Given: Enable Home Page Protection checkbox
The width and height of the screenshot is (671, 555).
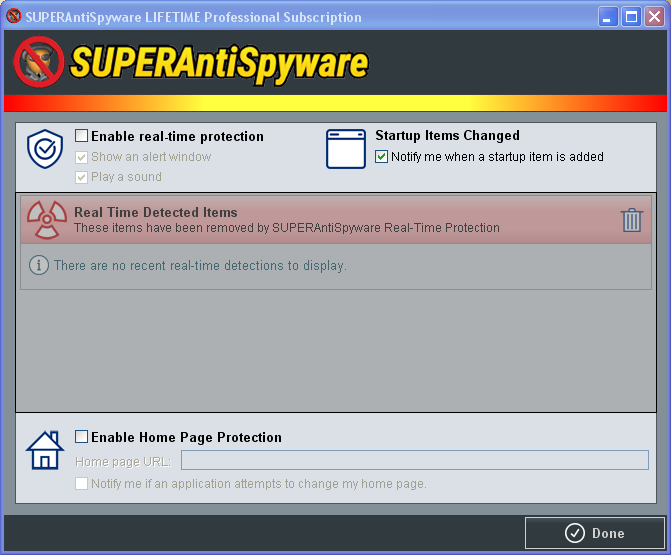Looking at the screenshot, I should coord(81,437).
